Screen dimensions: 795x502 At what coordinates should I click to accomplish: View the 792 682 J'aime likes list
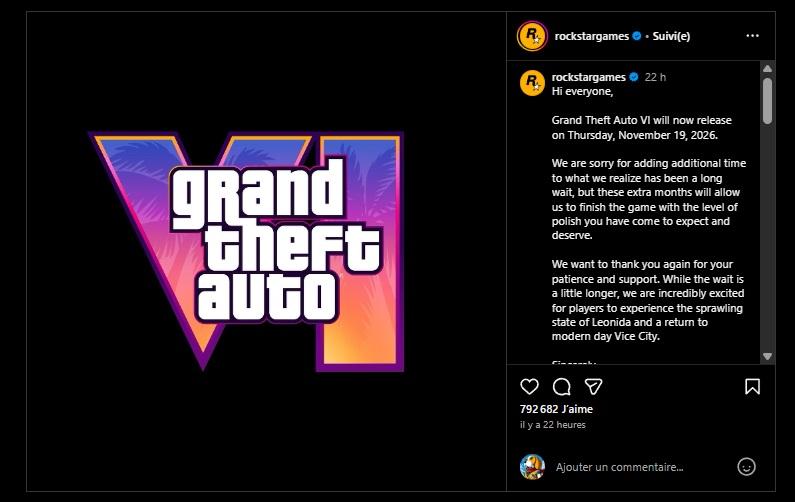(555, 409)
